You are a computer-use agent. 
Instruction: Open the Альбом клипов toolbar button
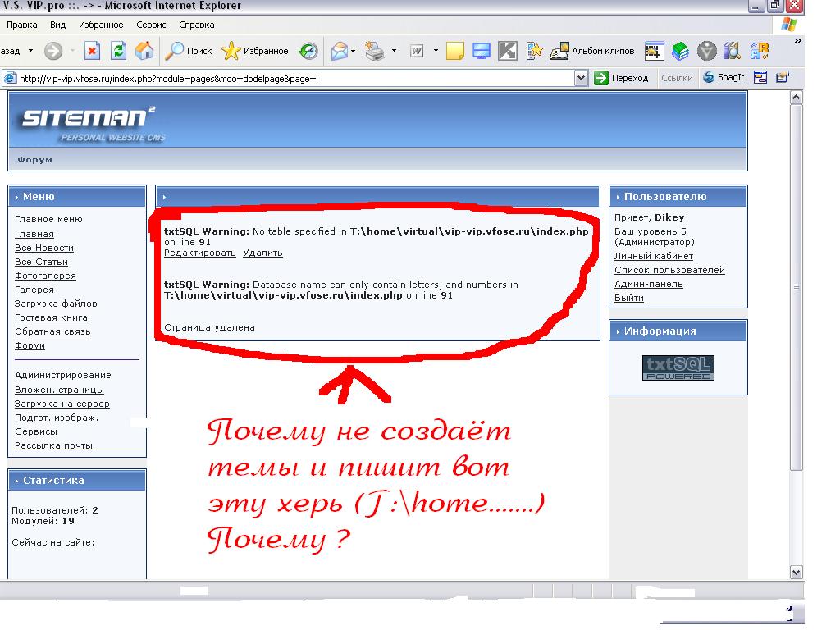tap(592, 51)
